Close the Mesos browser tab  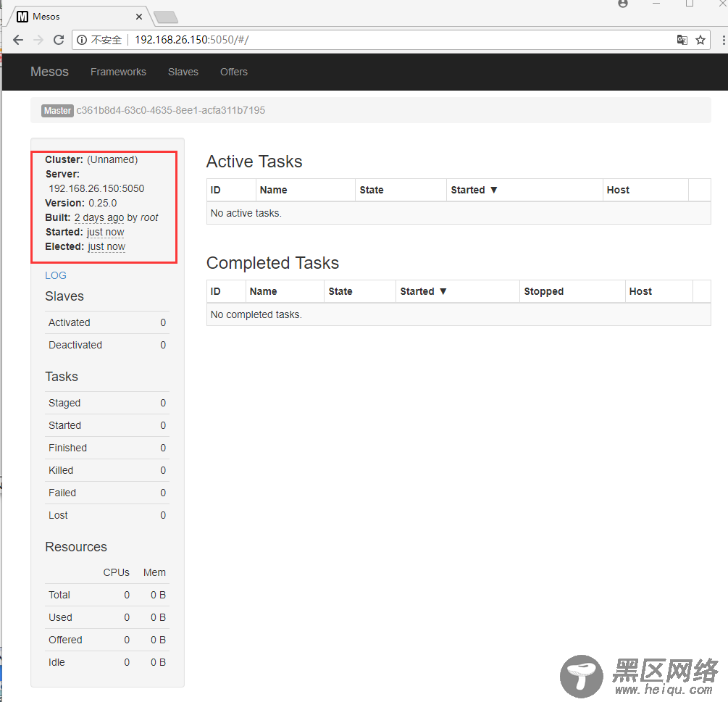pos(139,17)
